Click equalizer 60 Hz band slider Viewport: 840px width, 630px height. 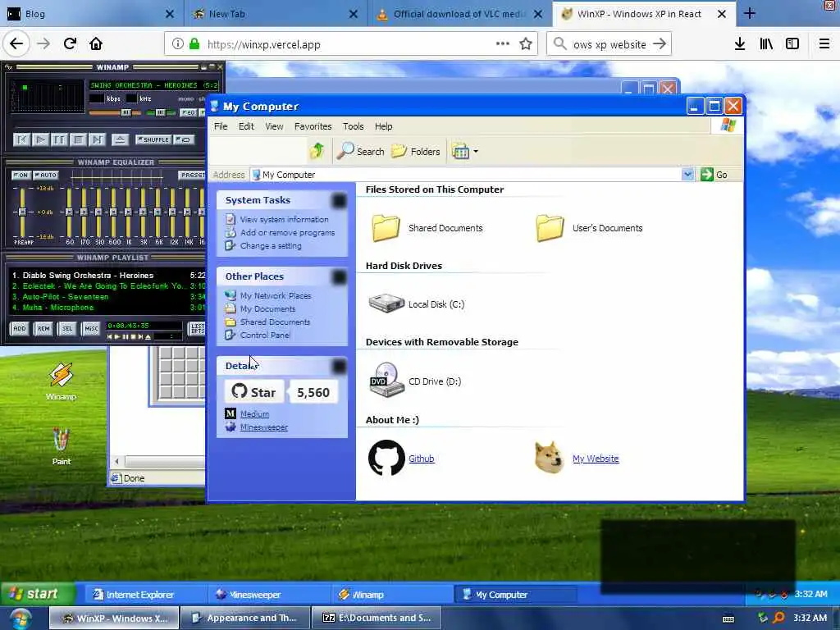click(x=69, y=212)
